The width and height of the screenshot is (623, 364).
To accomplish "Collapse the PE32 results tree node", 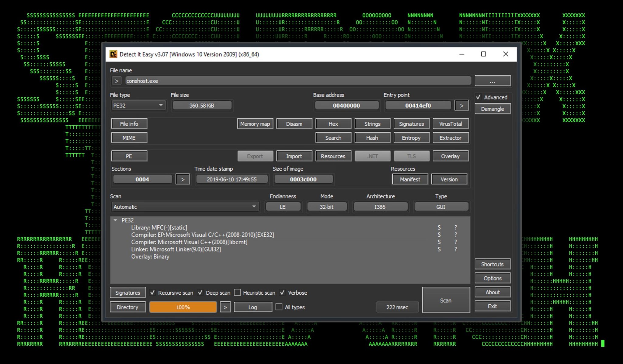I will tap(115, 220).
